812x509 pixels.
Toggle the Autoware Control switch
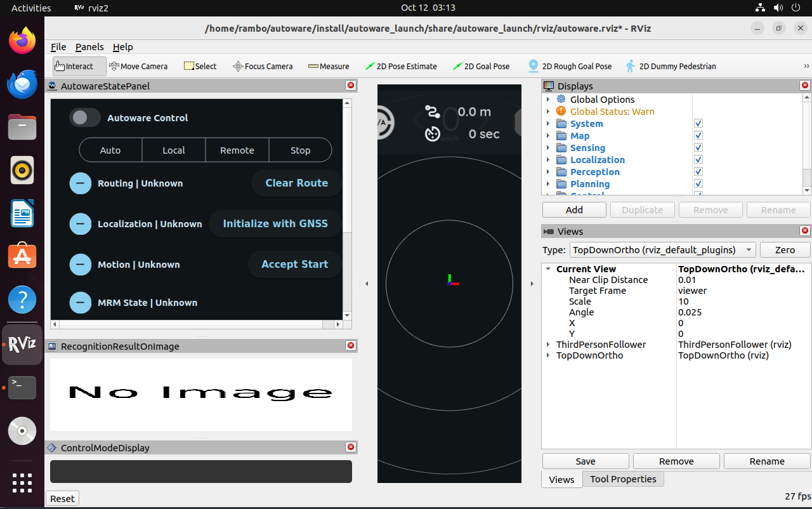tap(85, 117)
